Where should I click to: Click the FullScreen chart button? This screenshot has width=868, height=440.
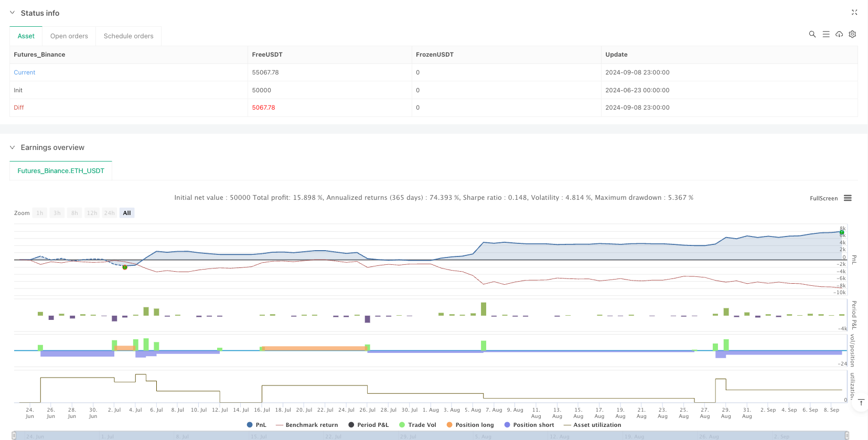tap(823, 198)
